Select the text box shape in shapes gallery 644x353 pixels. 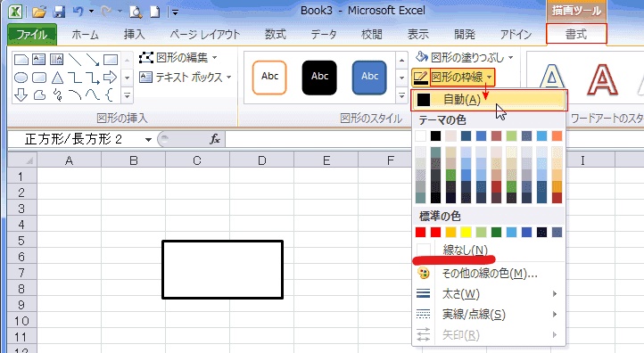click(39, 60)
